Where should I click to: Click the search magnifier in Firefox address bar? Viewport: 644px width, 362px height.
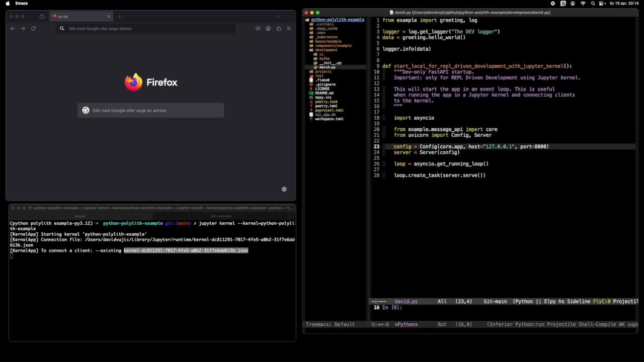tap(62, 29)
